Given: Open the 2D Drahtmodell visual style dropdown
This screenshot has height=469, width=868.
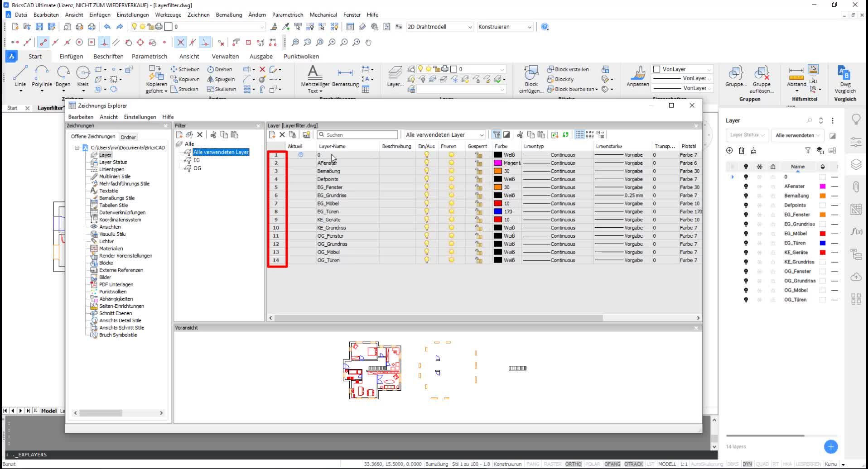Looking at the screenshot, I should (x=440, y=27).
